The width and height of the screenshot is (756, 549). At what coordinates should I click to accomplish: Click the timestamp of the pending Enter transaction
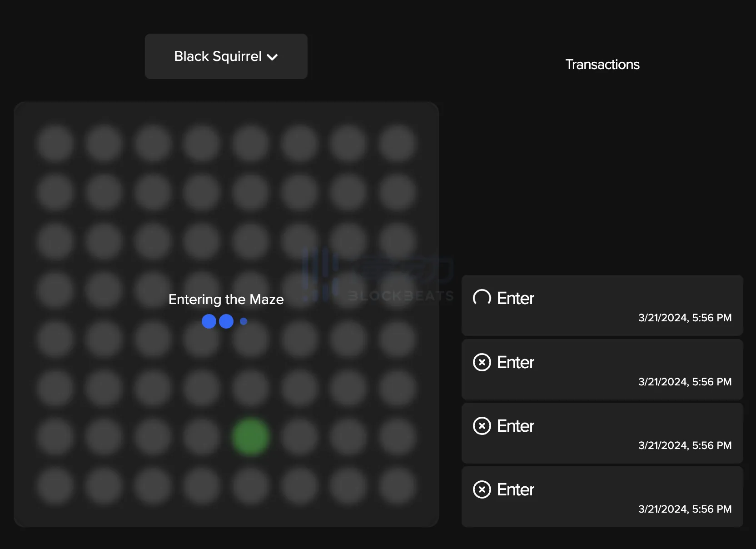point(685,318)
